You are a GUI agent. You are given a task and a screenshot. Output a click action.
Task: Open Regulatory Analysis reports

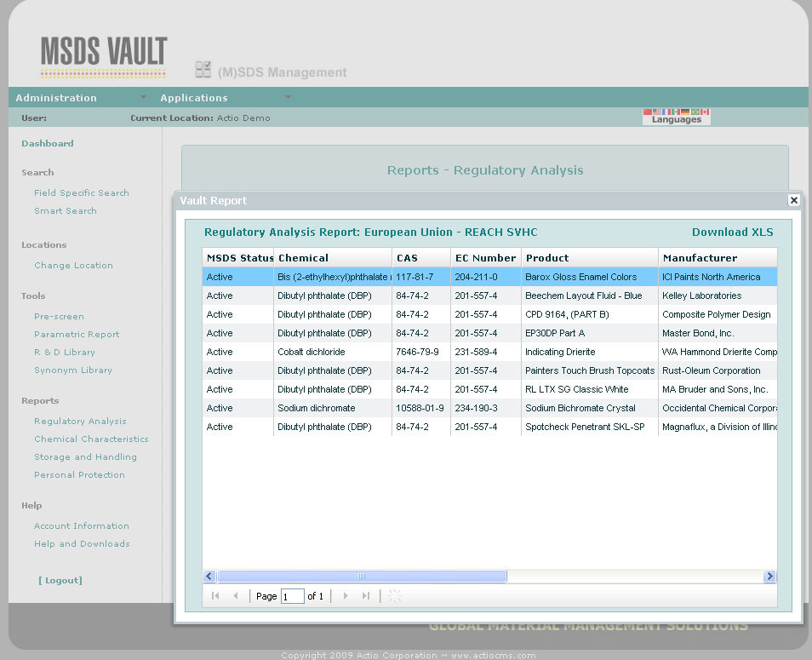[x=80, y=422]
